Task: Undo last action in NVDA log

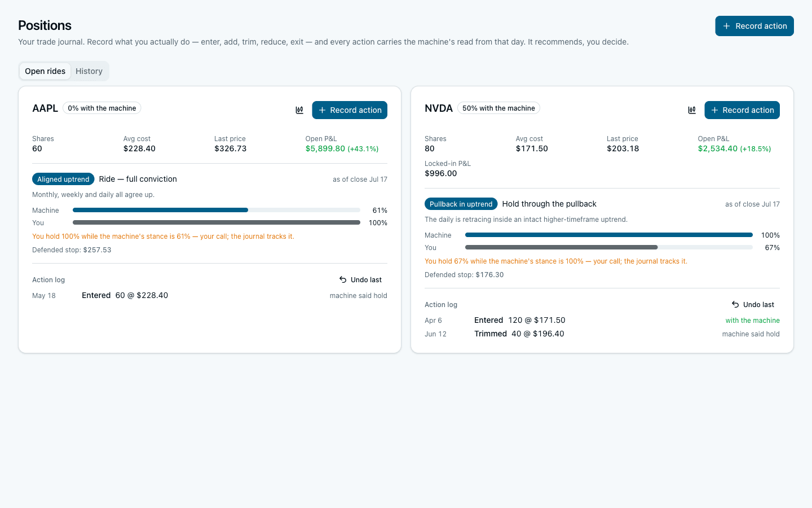Action: pyautogui.click(x=753, y=305)
